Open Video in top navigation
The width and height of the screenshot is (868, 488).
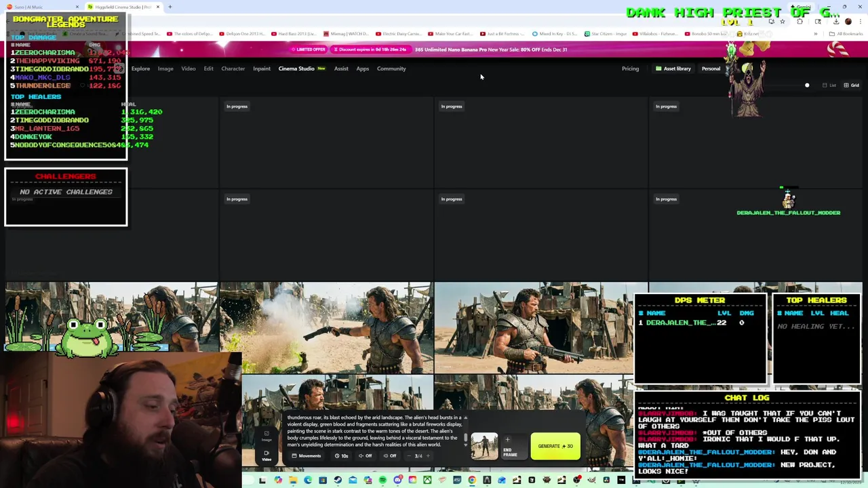[x=189, y=68]
